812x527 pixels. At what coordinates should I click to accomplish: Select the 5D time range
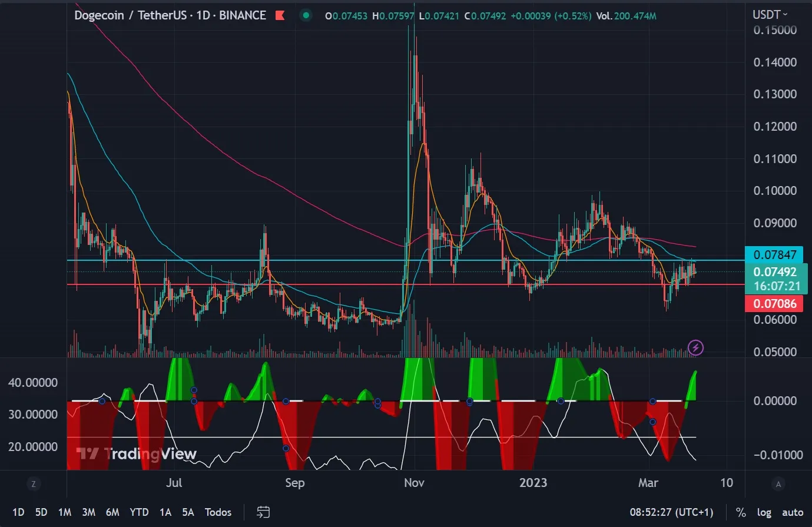pyautogui.click(x=41, y=512)
